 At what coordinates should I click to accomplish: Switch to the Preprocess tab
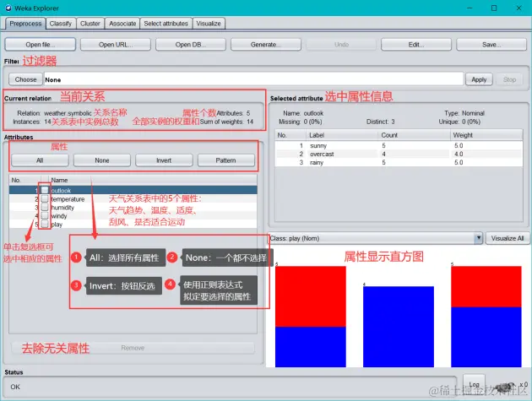tap(25, 24)
